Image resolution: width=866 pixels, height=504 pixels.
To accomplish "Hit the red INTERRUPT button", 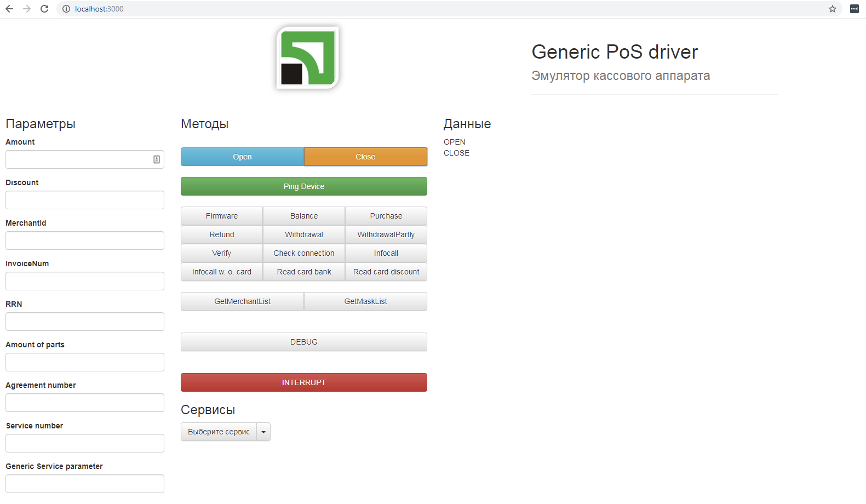I will (303, 382).
